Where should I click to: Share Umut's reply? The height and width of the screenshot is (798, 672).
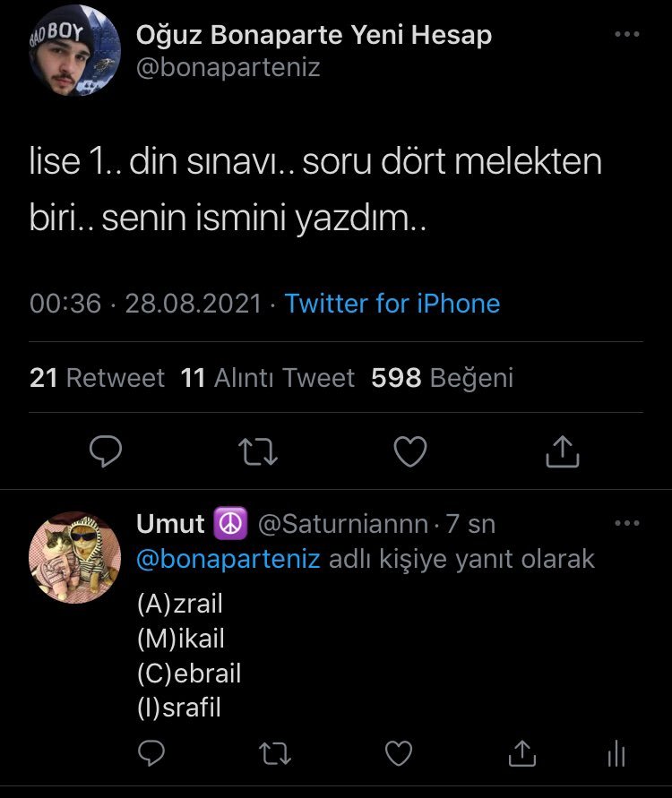[x=521, y=753]
